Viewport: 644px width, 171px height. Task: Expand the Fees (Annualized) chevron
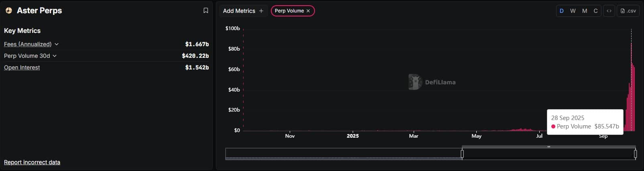click(57, 44)
